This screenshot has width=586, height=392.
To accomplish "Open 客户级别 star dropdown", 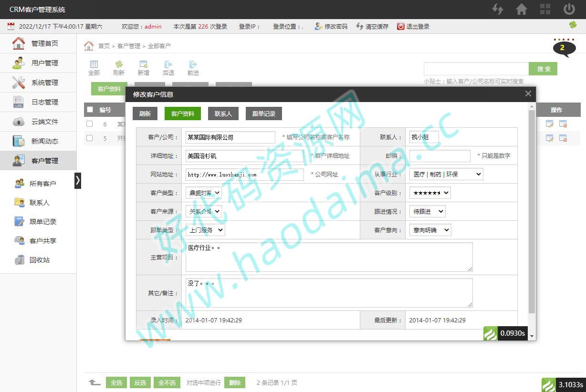I will coord(430,193).
